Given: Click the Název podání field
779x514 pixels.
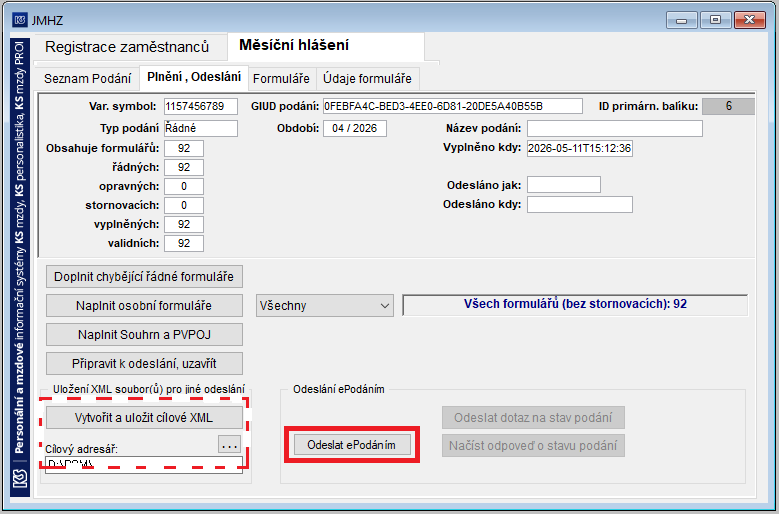Looking at the screenshot, I should pyautogui.click(x=615, y=128).
